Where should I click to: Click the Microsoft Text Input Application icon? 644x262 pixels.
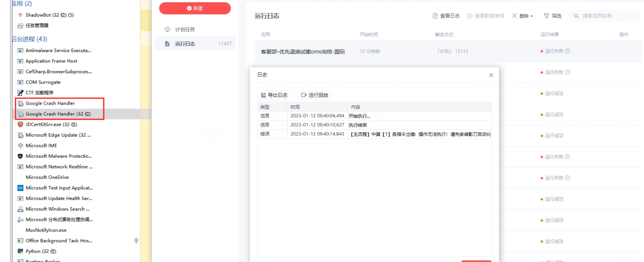coord(20,188)
